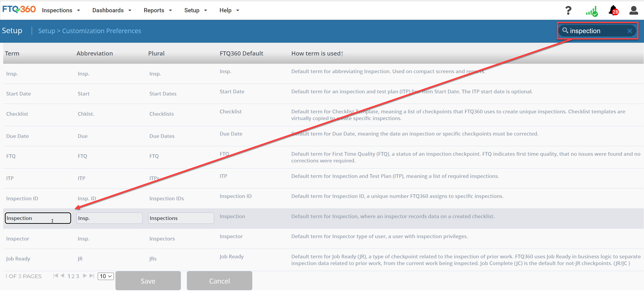The height and width of the screenshot is (297, 644).
Task: Select the Due Date term cell
Action: coord(18,136)
